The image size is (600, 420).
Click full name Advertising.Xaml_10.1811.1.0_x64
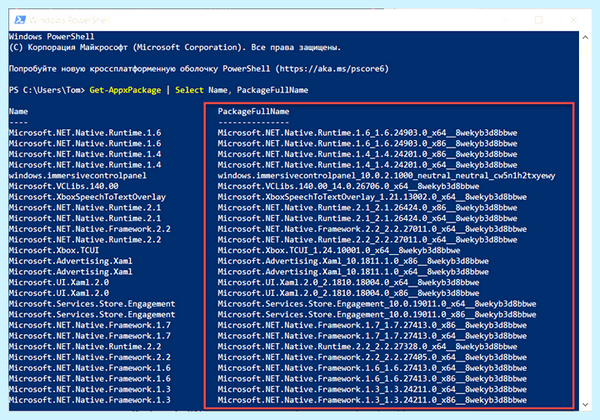click(353, 272)
